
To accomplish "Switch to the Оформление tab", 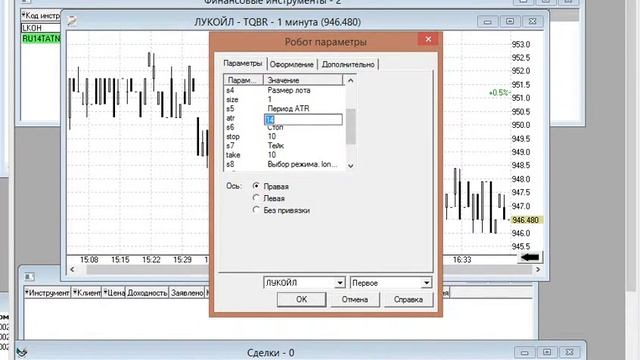I will [x=291, y=64].
